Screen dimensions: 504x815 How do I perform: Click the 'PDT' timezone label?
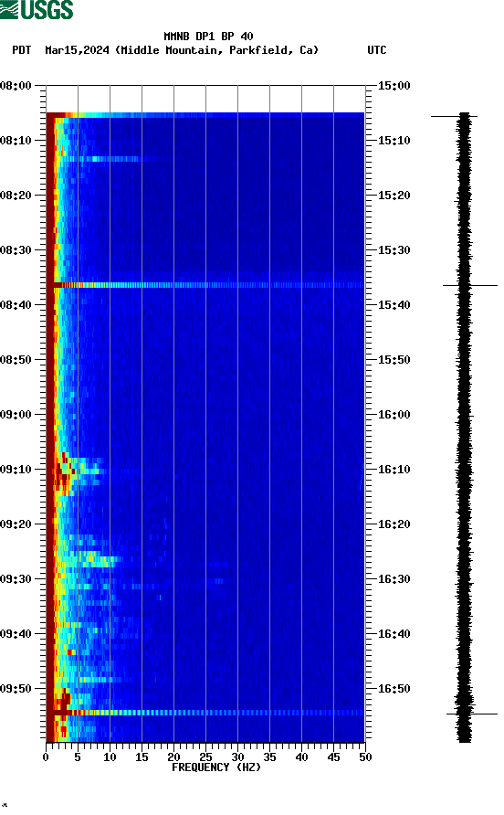pyautogui.click(x=21, y=50)
